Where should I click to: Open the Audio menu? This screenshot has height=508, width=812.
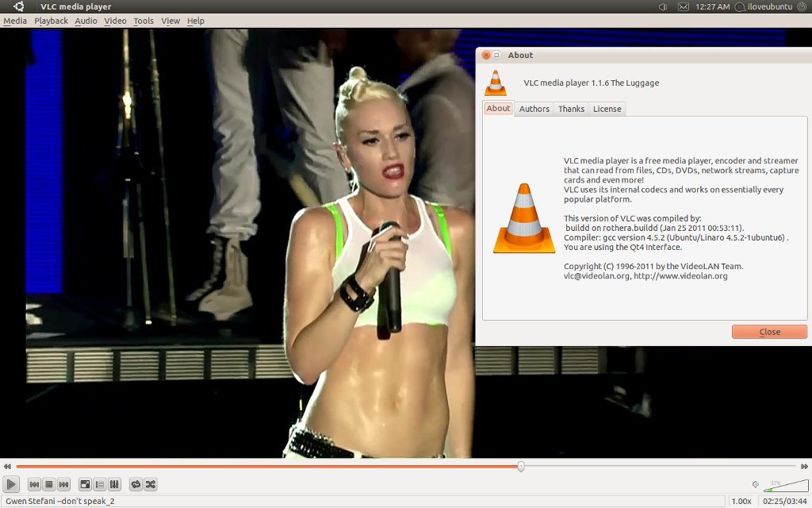pyautogui.click(x=86, y=21)
